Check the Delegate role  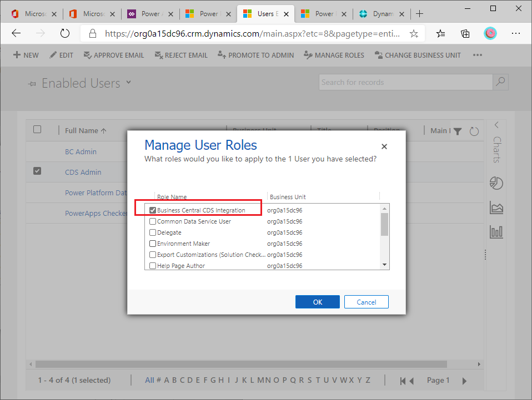click(x=153, y=232)
